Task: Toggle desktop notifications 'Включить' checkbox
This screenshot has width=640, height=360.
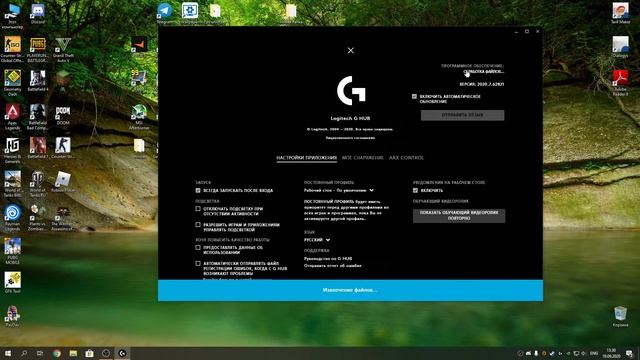Action: coord(415,191)
